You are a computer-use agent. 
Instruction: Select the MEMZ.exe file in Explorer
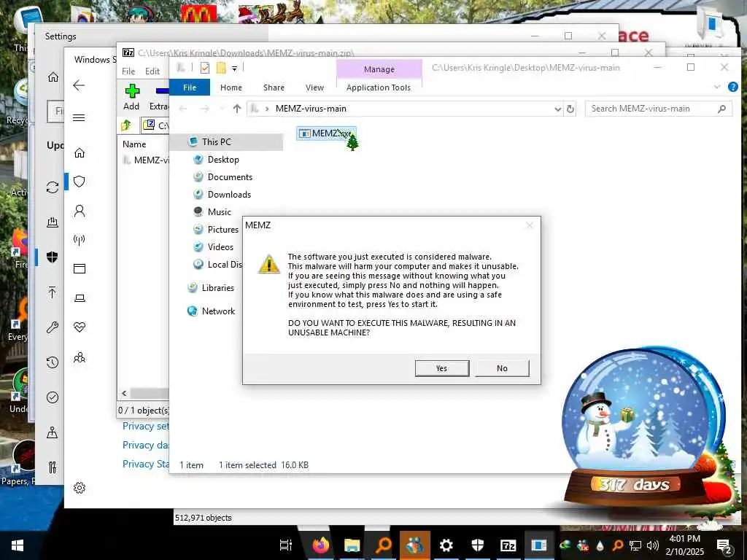[326, 133]
